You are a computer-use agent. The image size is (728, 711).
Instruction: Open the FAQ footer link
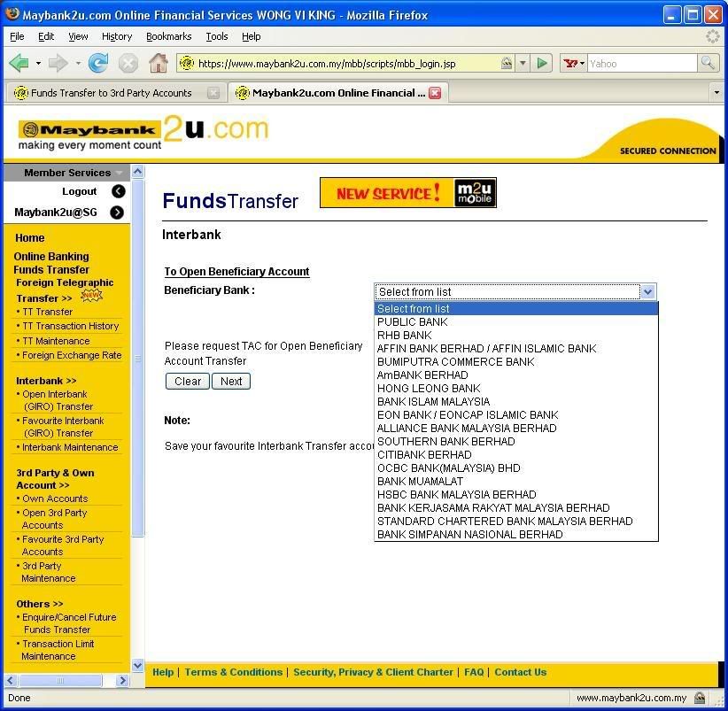(x=474, y=672)
